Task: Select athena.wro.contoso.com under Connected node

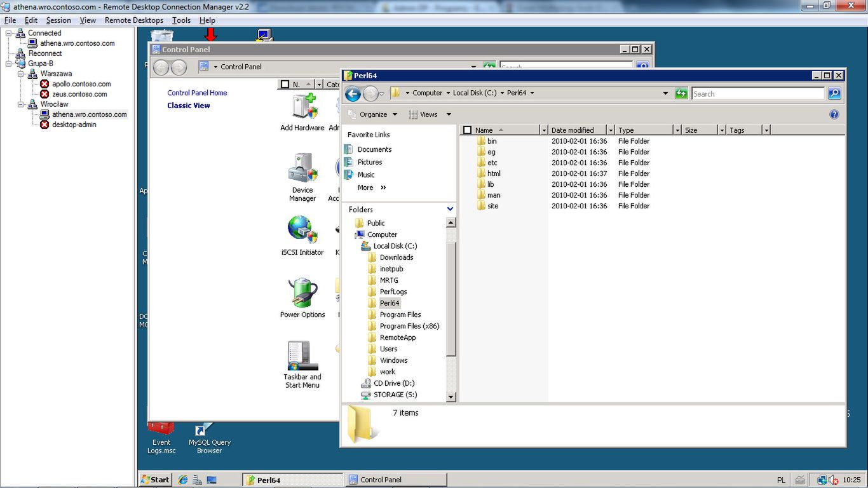Action: (x=78, y=43)
